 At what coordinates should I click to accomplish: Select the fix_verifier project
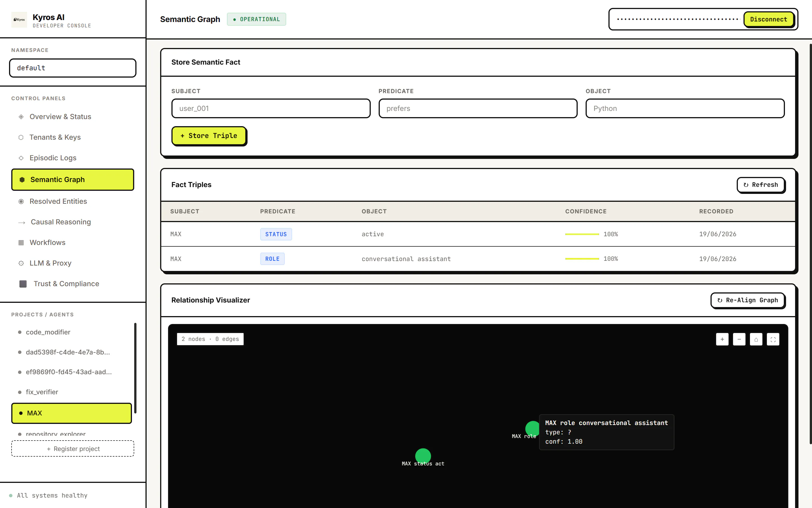tap(71, 392)
